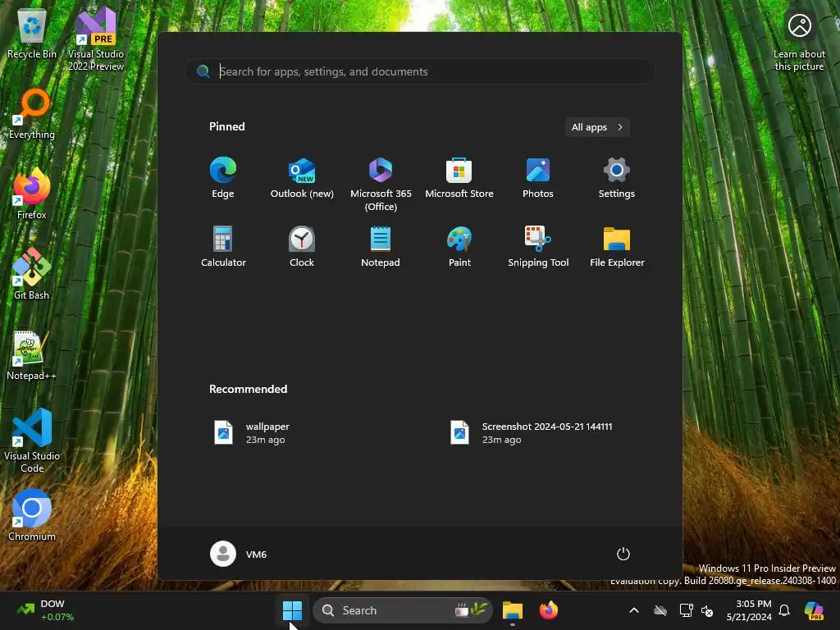This screenshot has height=630, width=840.
Task: Launch the Calculator app
Action: coord(223,246)
